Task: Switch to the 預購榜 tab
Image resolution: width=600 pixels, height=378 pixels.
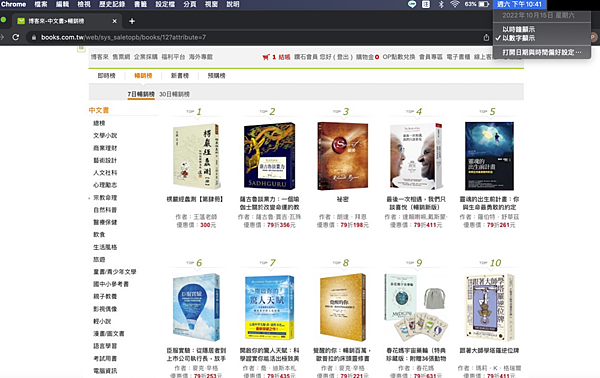Action: click(217, 76)
